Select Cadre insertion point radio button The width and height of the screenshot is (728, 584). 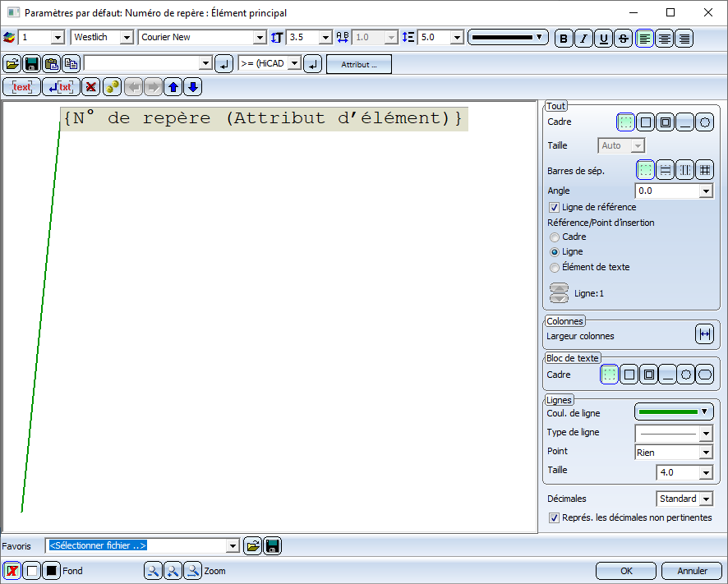pyautogui.click(x=555, y=237)
